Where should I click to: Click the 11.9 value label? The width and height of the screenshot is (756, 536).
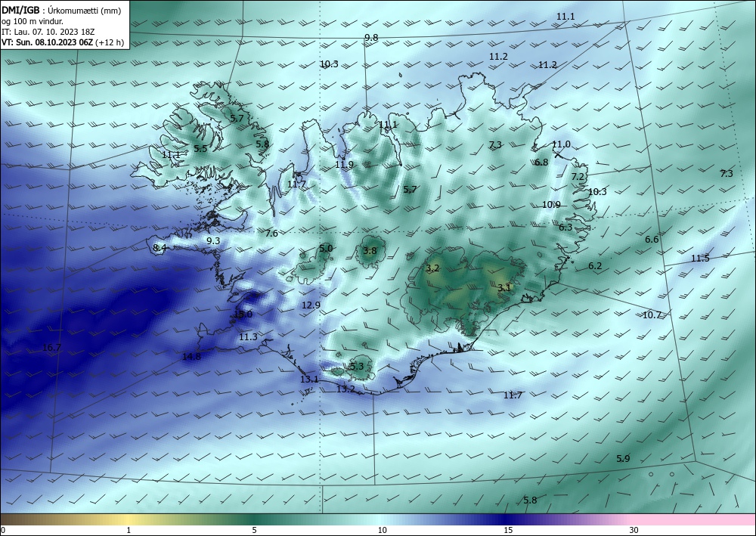click(344, 164)
